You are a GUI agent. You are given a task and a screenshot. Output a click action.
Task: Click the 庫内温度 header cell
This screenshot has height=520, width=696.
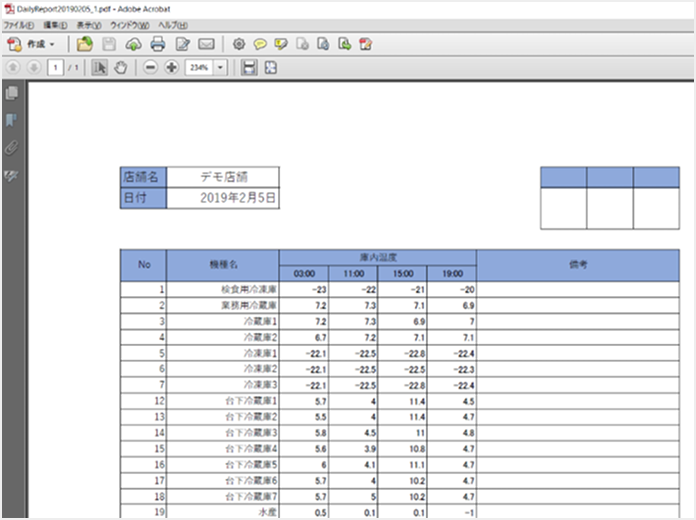[378, 258]
